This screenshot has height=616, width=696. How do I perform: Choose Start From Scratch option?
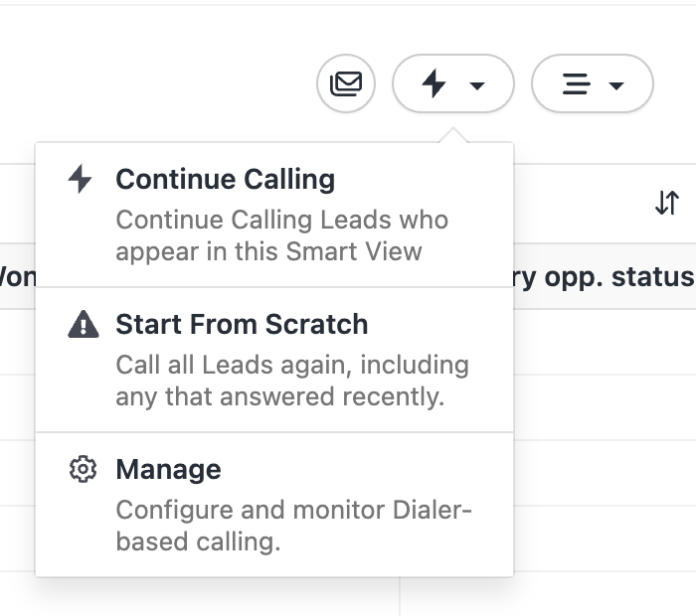tap(242, 325)
